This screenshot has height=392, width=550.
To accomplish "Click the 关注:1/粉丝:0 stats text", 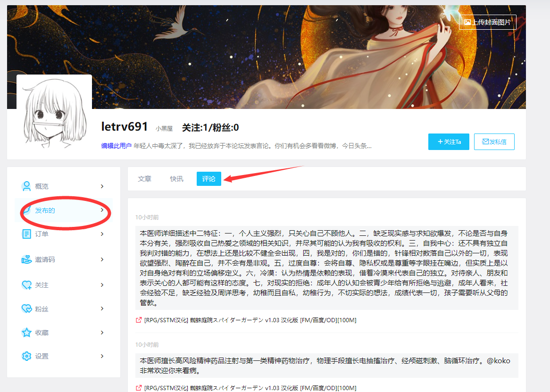I will [x=210, y=128].
